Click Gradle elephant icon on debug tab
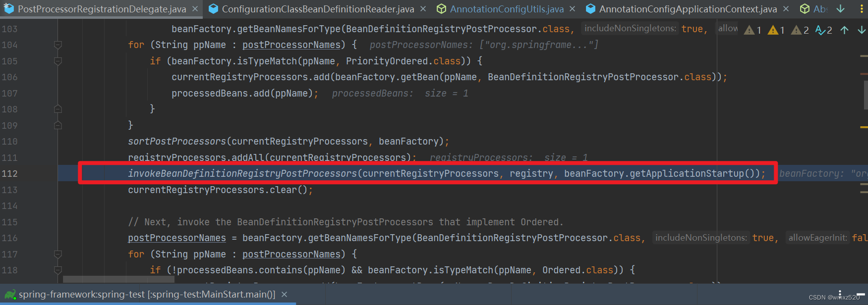This screenshot has height=305, width=868. point(10,295)
